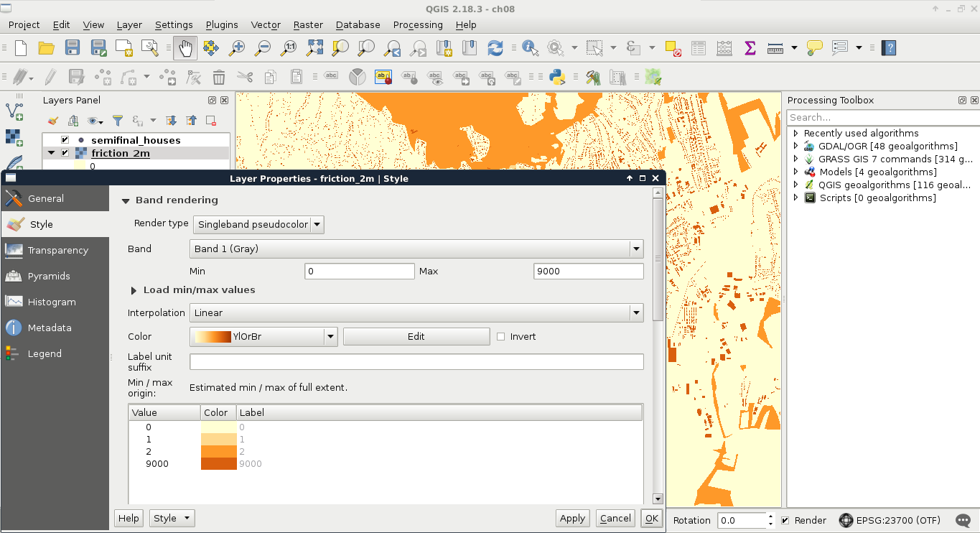Open the Identify Features tool

[x=530, y=48]
